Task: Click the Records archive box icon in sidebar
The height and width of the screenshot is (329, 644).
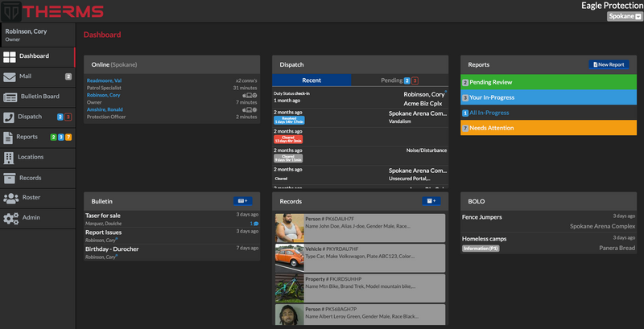Action: point(10,178)
